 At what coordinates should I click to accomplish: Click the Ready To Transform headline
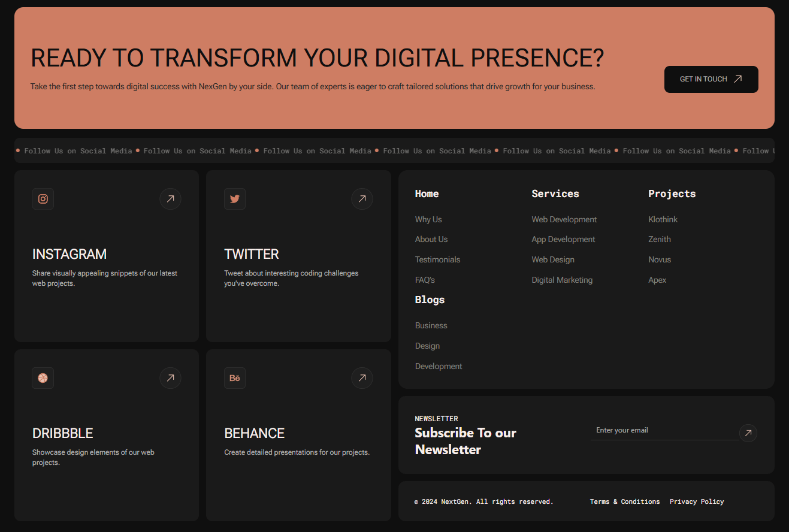[317, 58]
